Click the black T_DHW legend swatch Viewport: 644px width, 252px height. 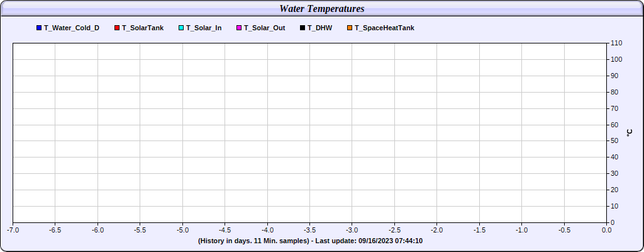(303, 28)
